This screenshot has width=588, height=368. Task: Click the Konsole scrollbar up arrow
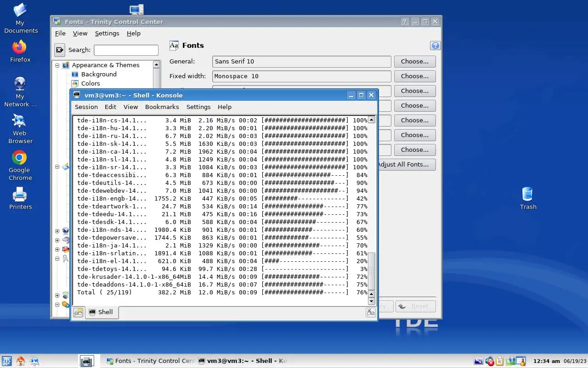tap(372, 120)
